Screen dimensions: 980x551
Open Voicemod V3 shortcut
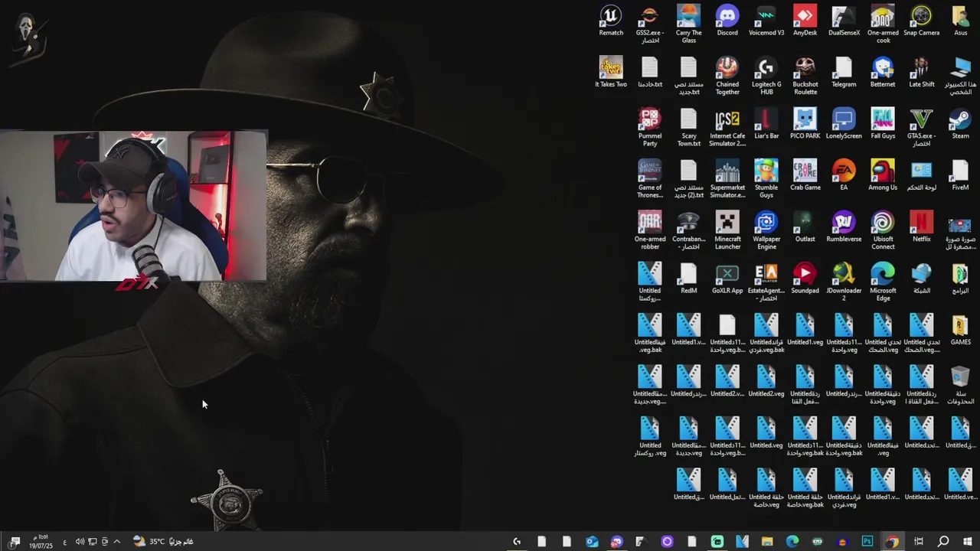(x=766, y=21)
